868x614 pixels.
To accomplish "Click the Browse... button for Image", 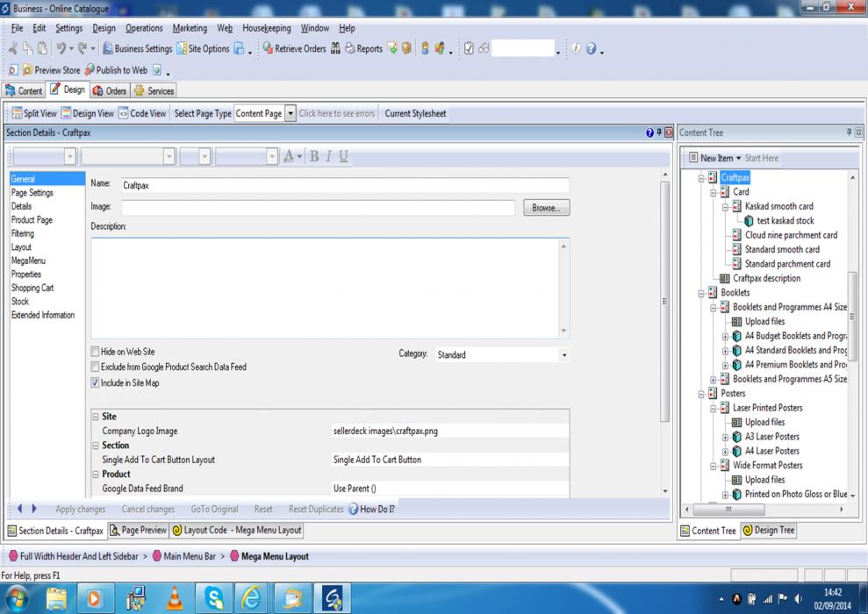I will 546,208.
